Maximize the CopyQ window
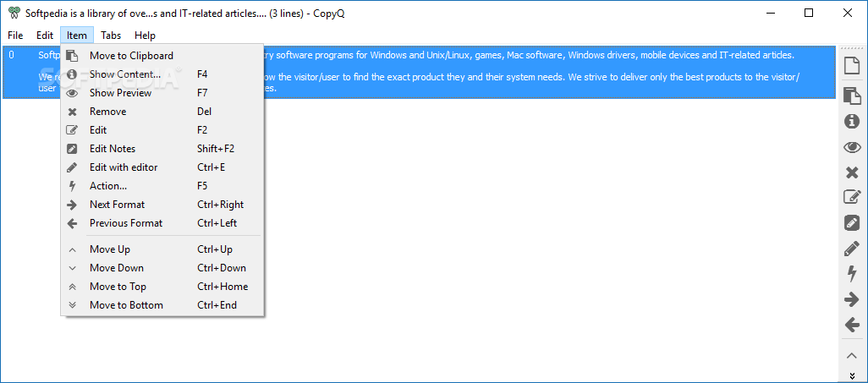The width and height of the screenshot is (868, 383). click(x=809, y=14)
